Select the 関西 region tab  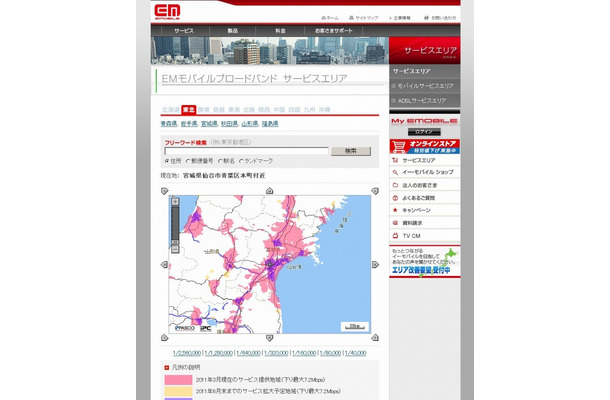264,110
